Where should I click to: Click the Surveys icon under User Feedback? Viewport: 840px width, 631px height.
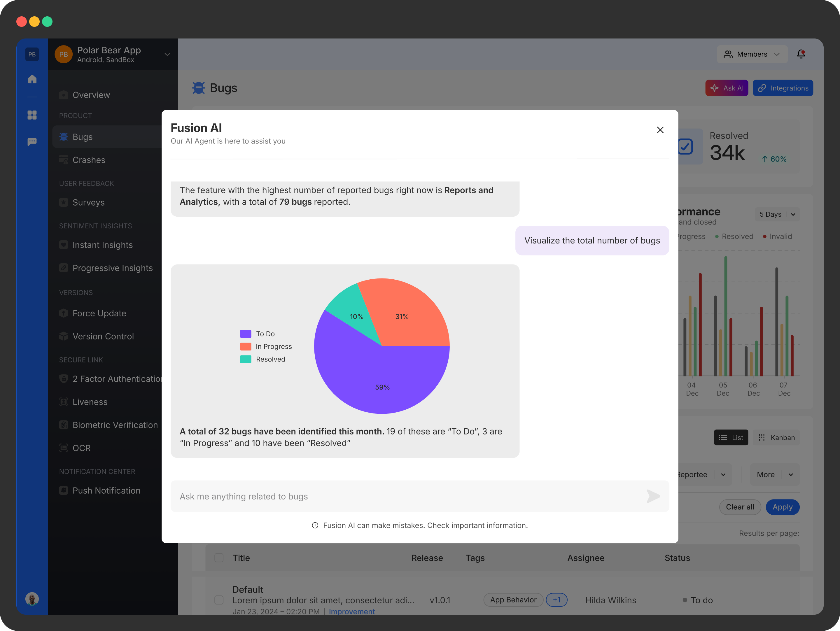point(63,202)
